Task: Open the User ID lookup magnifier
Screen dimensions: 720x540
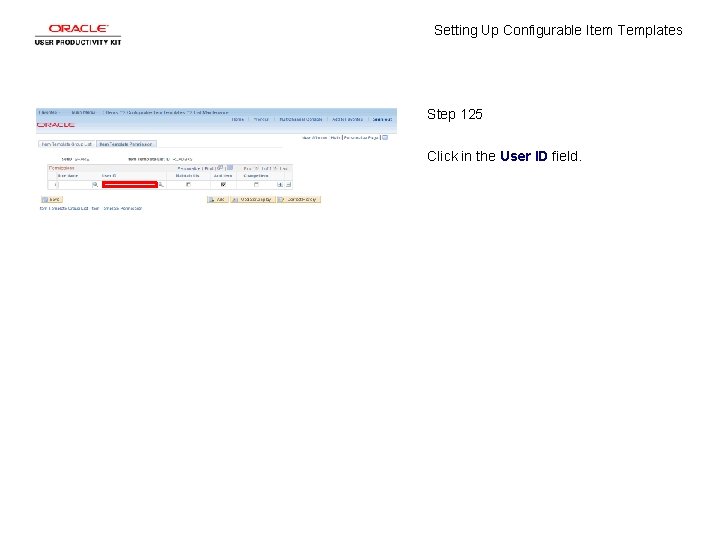Action: 161,185
